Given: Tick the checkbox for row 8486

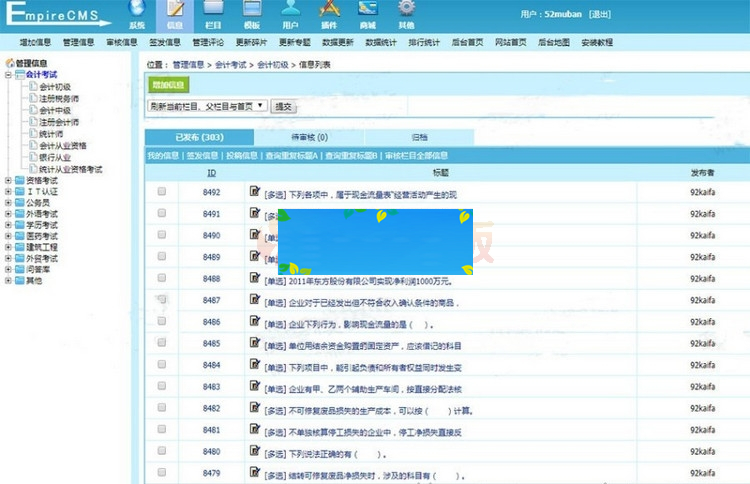Looking at the screenshot, I should 162,322.
